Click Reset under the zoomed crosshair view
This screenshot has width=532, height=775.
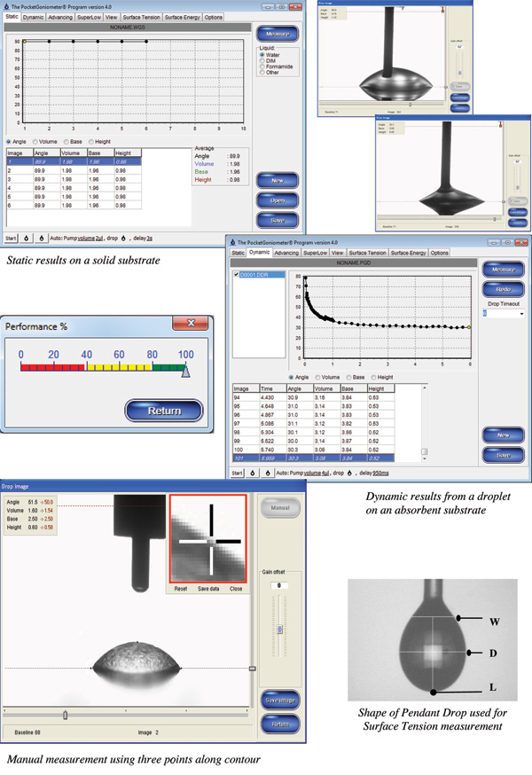(181, 589)
